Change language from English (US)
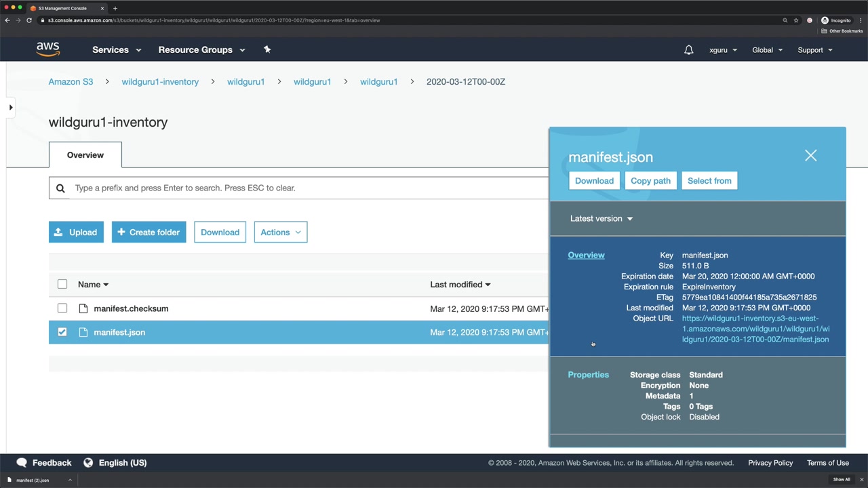868x488 pixels. pos(115,462)
